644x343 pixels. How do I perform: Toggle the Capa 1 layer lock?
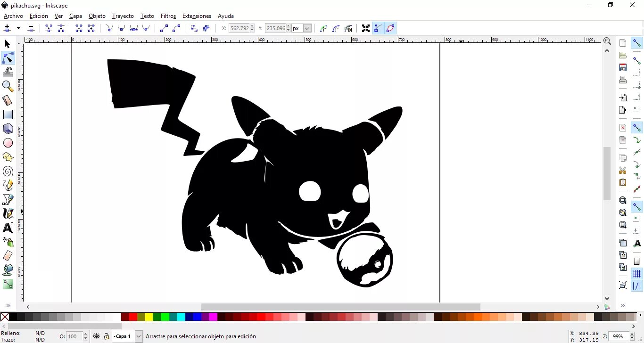(107, 336)
